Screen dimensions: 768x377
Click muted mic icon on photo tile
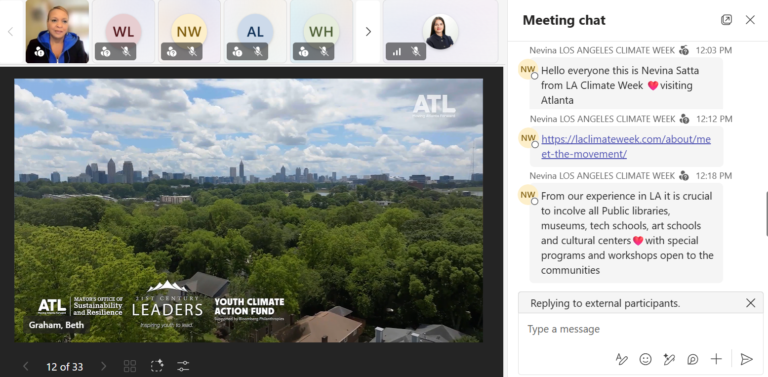[x=415, y=51]
